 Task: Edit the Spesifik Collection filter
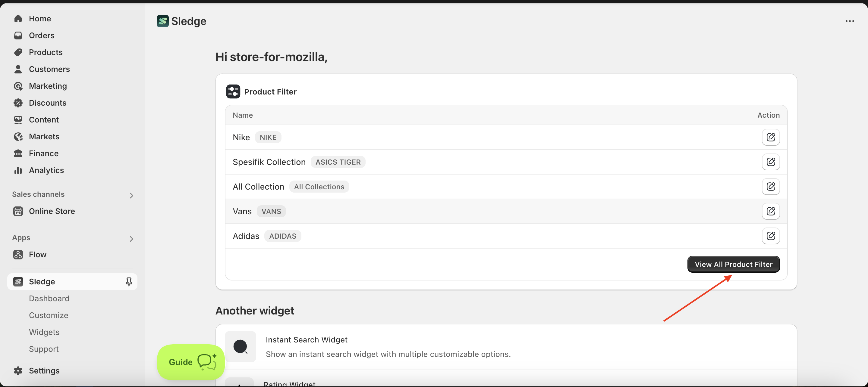pos(771,162)
